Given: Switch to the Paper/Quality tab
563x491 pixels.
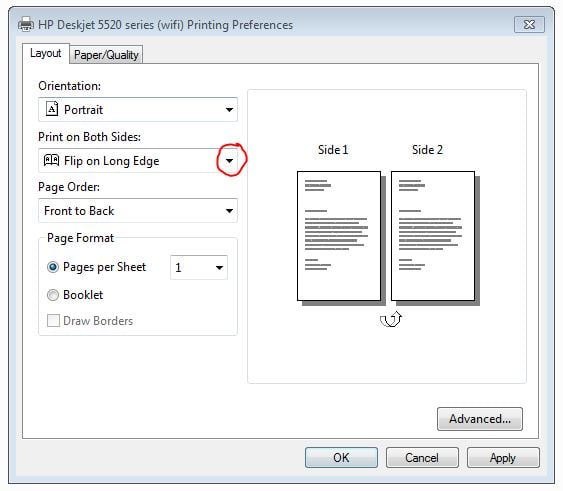Looking at the screenshot, I should click(106, 55).
